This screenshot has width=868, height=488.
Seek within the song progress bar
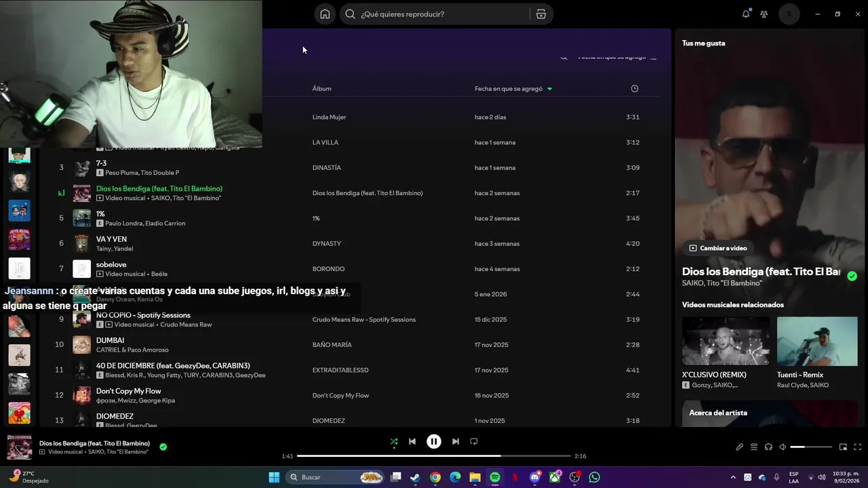(434, 456)
